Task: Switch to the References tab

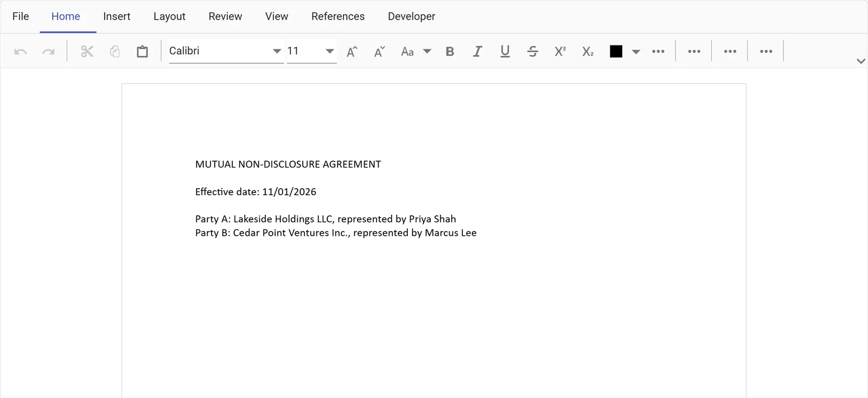Action: click(x=338, y=16)
